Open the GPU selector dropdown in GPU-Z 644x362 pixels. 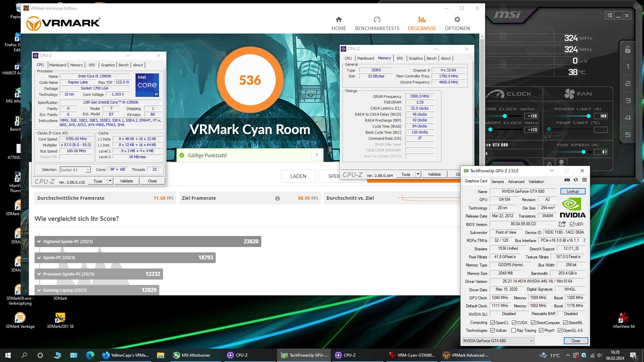pos(498,341)
